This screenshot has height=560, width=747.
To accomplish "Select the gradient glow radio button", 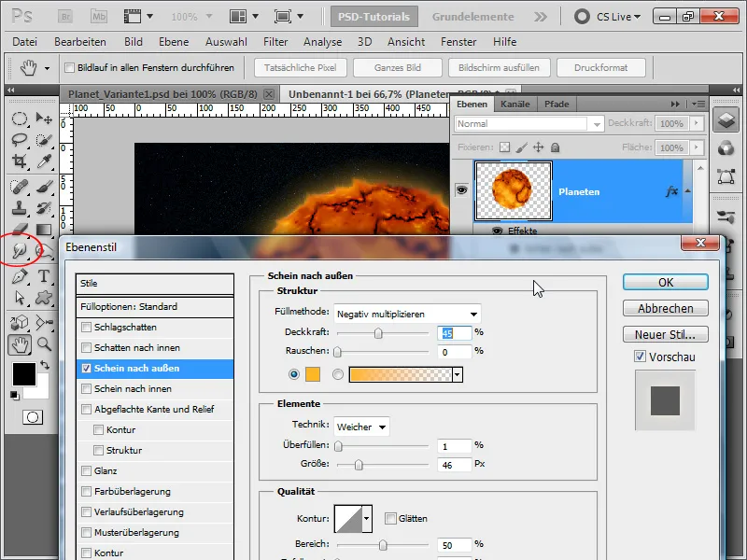I will [338, 374].
